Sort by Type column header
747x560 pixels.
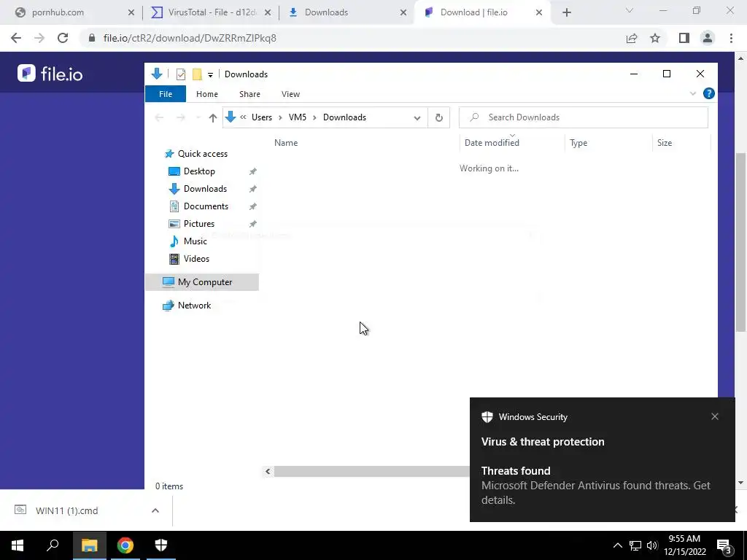tap(578, 143)
